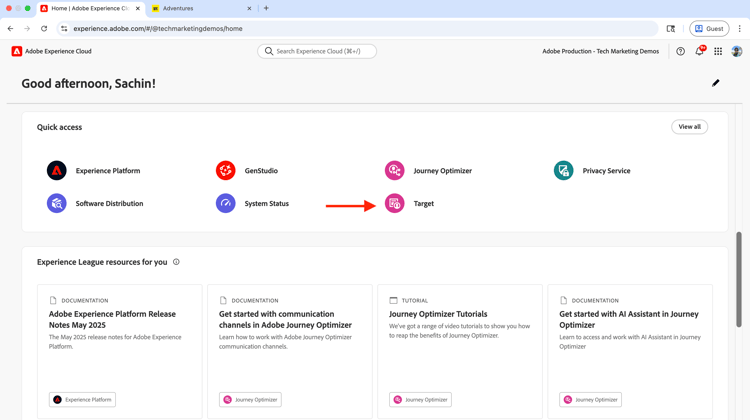Open Software Distribution icon
Screen dimensions: 750x420
56,203
